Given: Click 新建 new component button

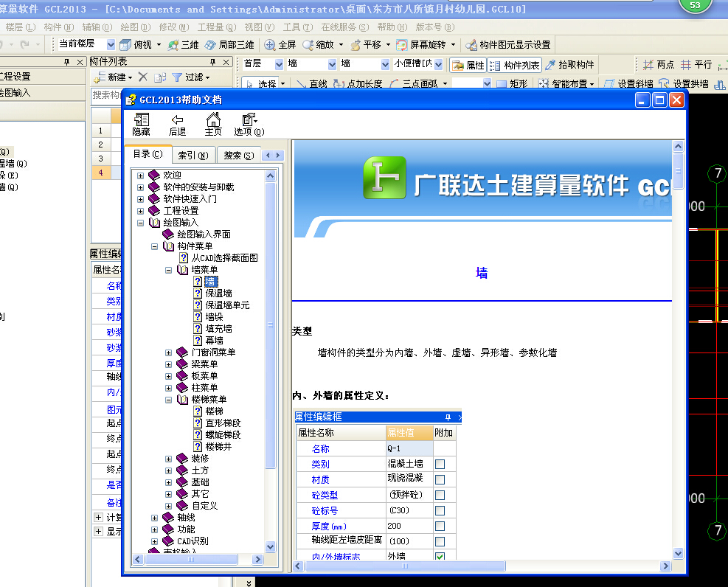Looking at the screenshot, I should (113, 77).
